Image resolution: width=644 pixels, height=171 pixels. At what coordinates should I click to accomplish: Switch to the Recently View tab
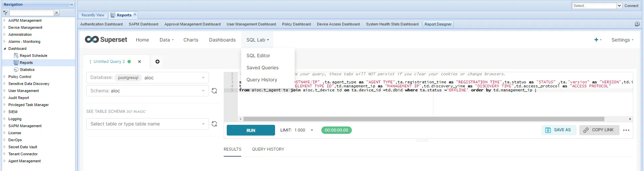93,15
